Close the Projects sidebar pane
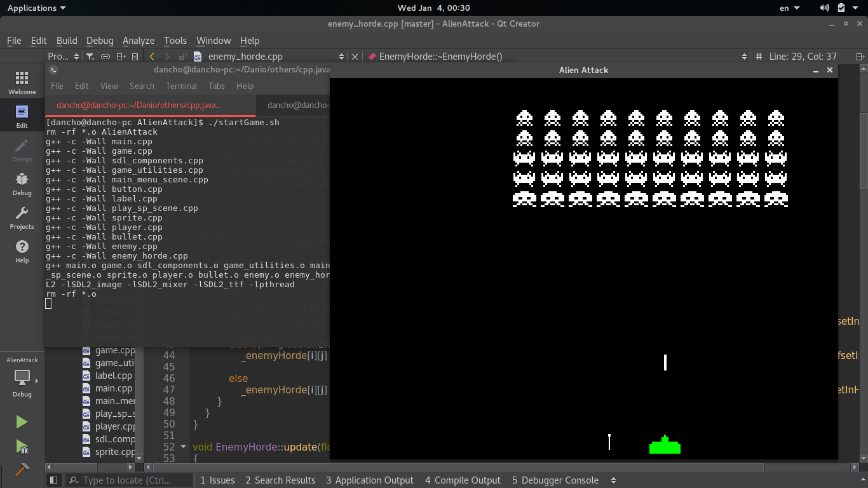Viewport: 868px width, 488px height. click(135, 57)
